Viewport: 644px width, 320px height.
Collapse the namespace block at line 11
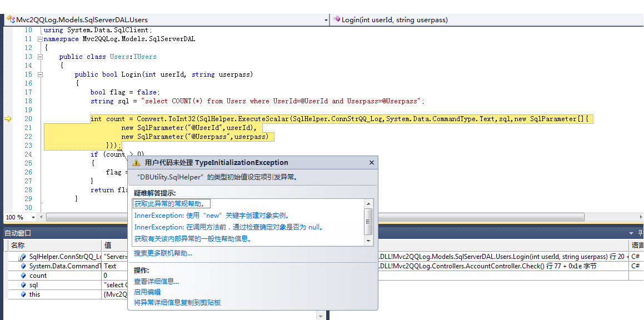(40, 39)
